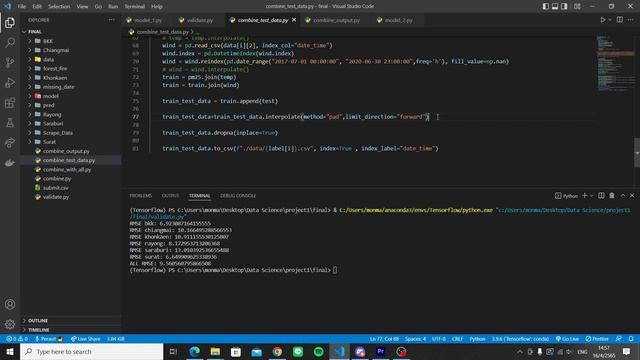Open the Run and Debug view
This screenshot has height=360, width=640.
tap(10, 82)
